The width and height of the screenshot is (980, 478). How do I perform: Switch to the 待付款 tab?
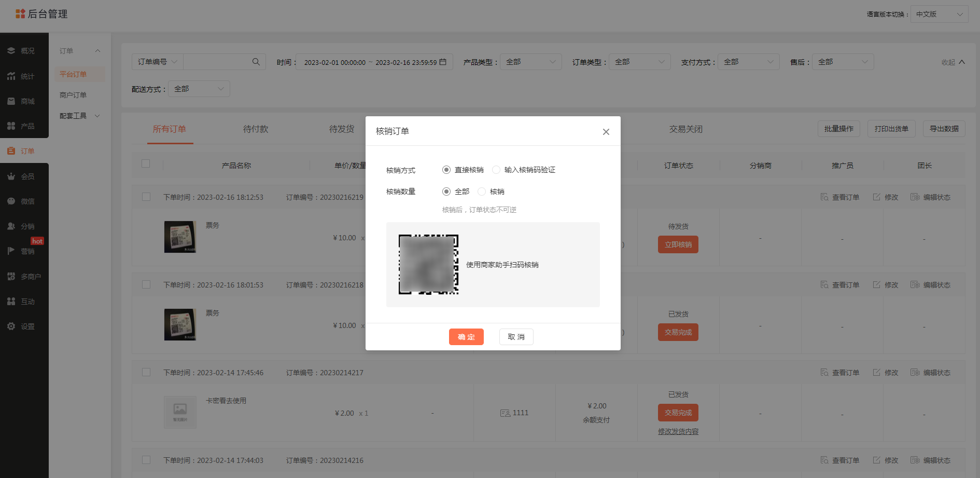(256, 129)
